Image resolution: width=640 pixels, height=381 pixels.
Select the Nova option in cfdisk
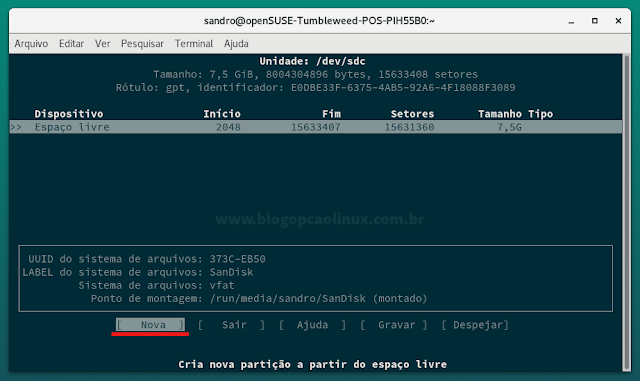tap(150, 325)
